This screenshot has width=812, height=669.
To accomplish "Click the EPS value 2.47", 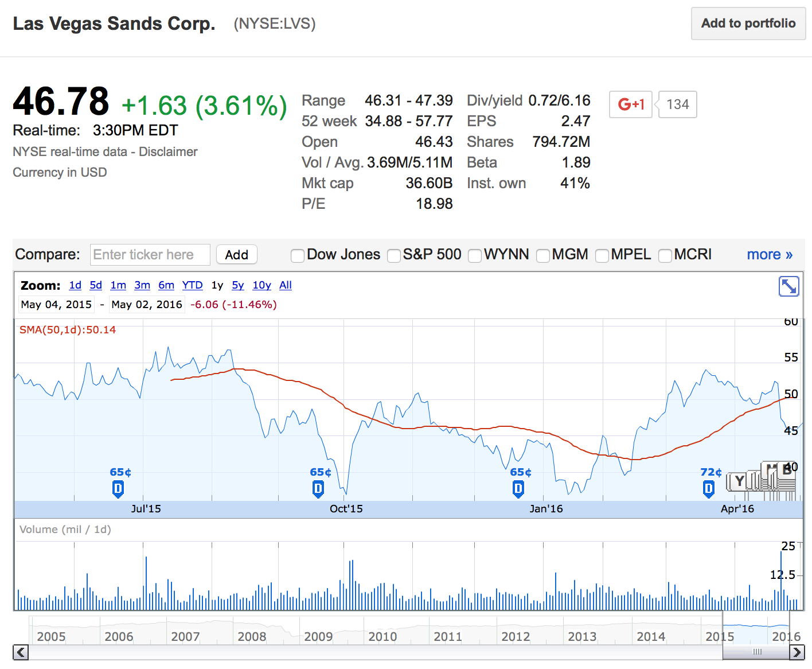I will pos(576,121).
